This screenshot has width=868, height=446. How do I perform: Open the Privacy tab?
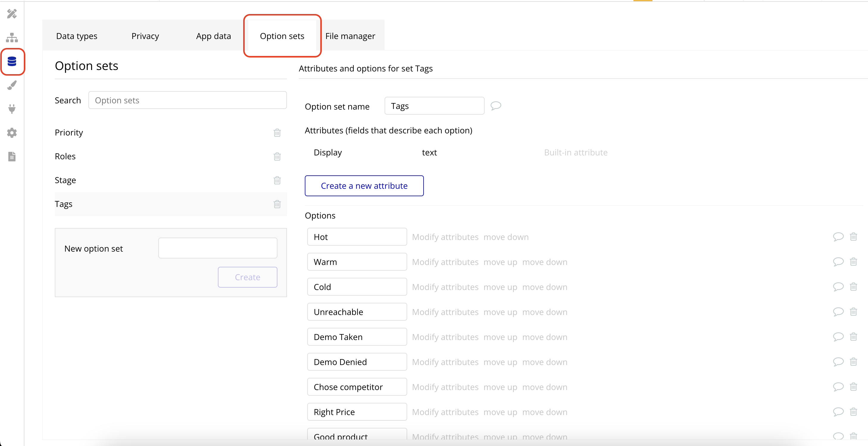click(x=145, y=36)
